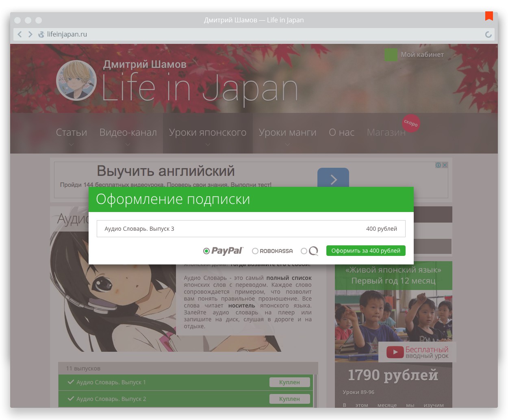Click Оформить за 400 рублей button
Screen dimensions: 508x420
pyautogui.click(x=366, y=251)
